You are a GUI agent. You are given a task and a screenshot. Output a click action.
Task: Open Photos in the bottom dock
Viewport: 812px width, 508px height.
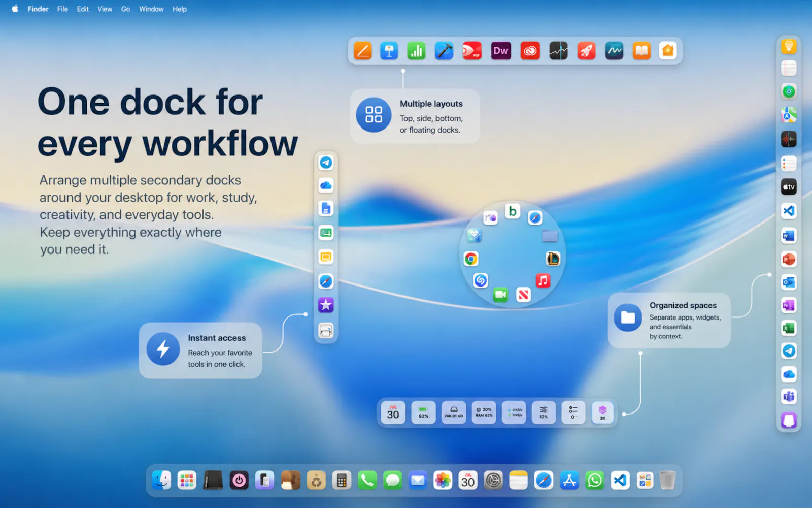coord(443,480)
